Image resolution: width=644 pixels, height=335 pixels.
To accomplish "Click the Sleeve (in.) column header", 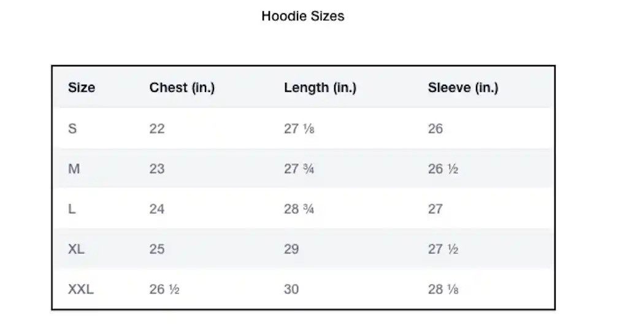I will click(462, 88).
